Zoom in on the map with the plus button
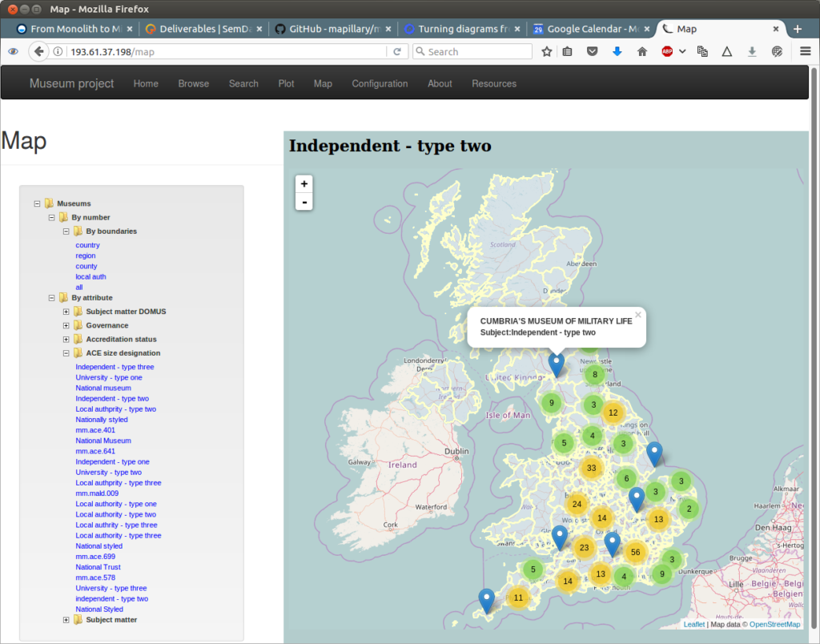820x644 pixels. click(x=303, y=183)
